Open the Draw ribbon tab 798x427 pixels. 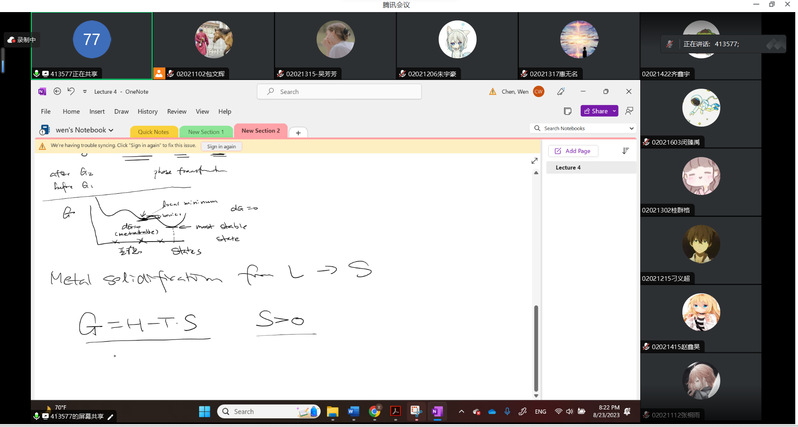[121, 111]
